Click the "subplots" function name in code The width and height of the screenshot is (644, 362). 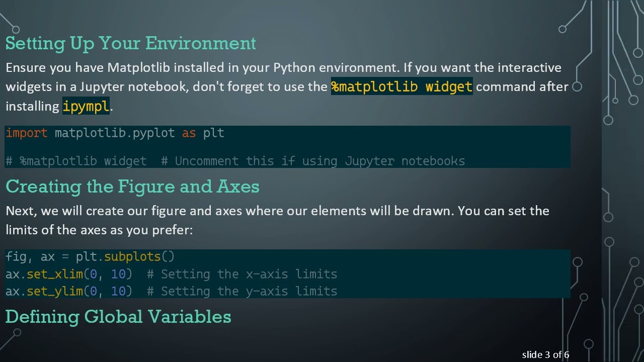[132, 256]
